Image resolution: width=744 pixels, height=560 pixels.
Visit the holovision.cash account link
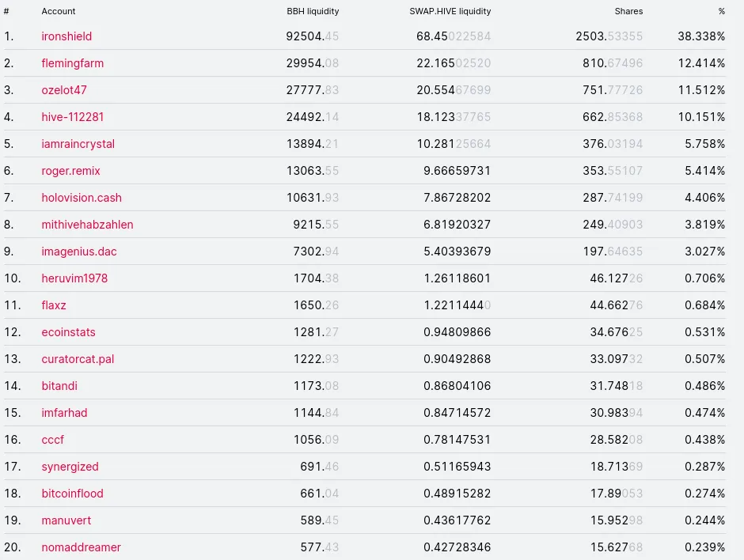82,198
